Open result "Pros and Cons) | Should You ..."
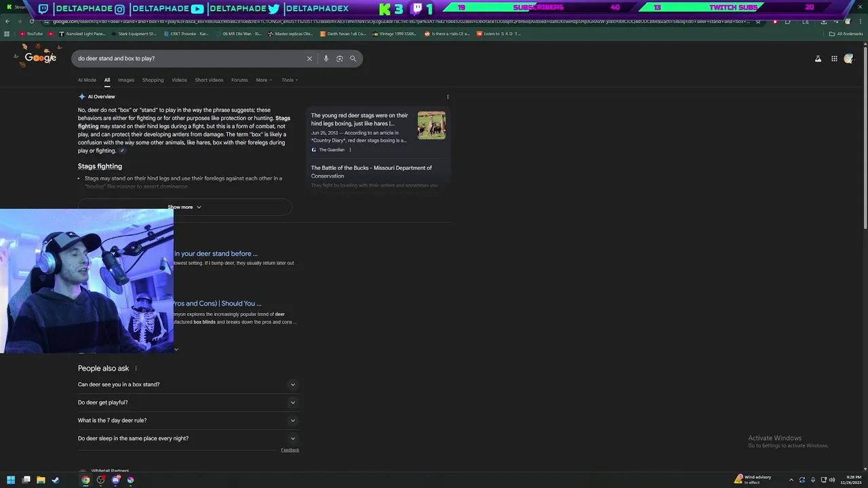 (217, 304)
